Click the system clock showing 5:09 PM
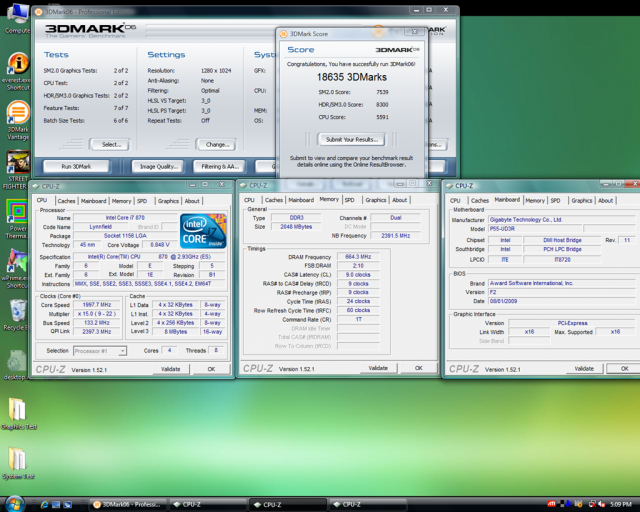Screen dimensions: 640x512 click(x=620, y=505)
